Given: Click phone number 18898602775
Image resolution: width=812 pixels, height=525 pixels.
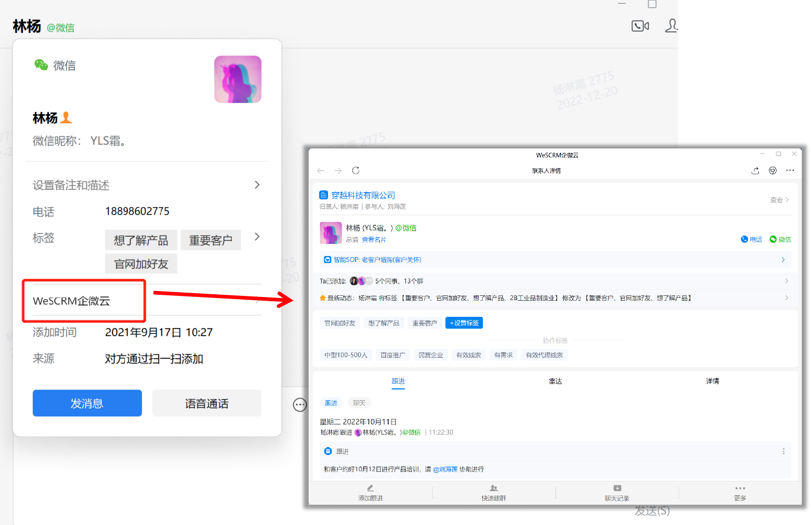Looking at the screenshot, I should (137, 211).
